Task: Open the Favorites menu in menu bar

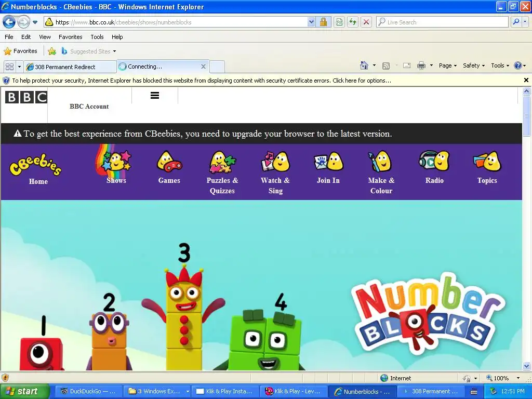Action: pos(70,37)
